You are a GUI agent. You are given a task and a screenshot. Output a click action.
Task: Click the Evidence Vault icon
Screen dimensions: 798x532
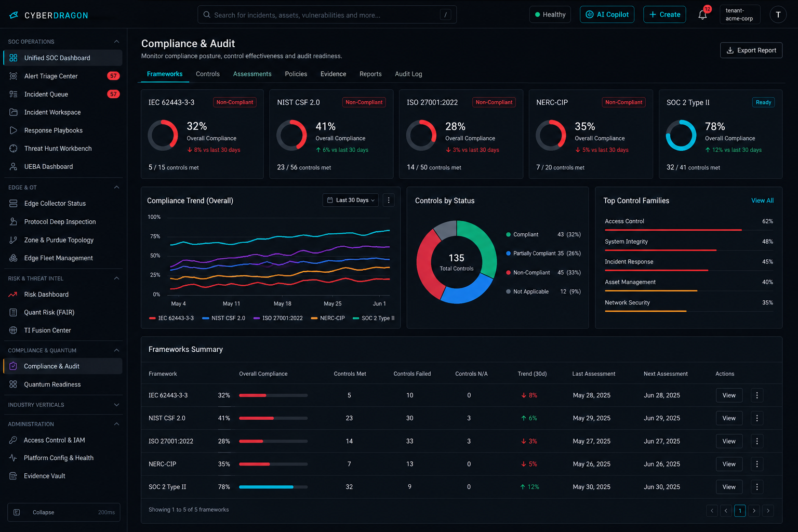pos(14,476)
